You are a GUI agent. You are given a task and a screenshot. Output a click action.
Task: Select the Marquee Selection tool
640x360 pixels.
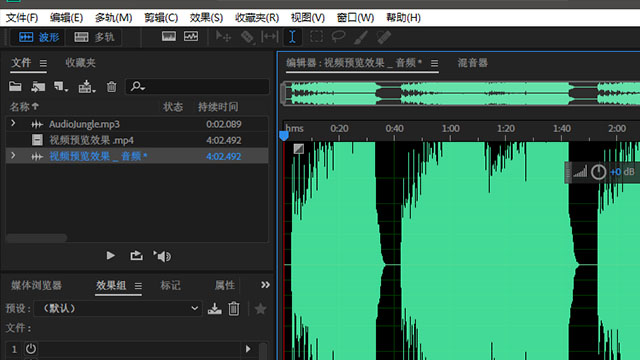pyautogui.click(x=316, y=37)
